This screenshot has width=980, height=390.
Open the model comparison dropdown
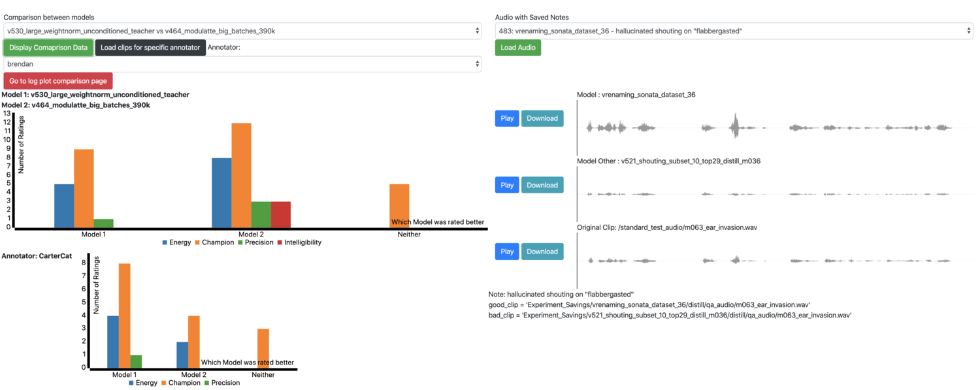tap(243, 31)
